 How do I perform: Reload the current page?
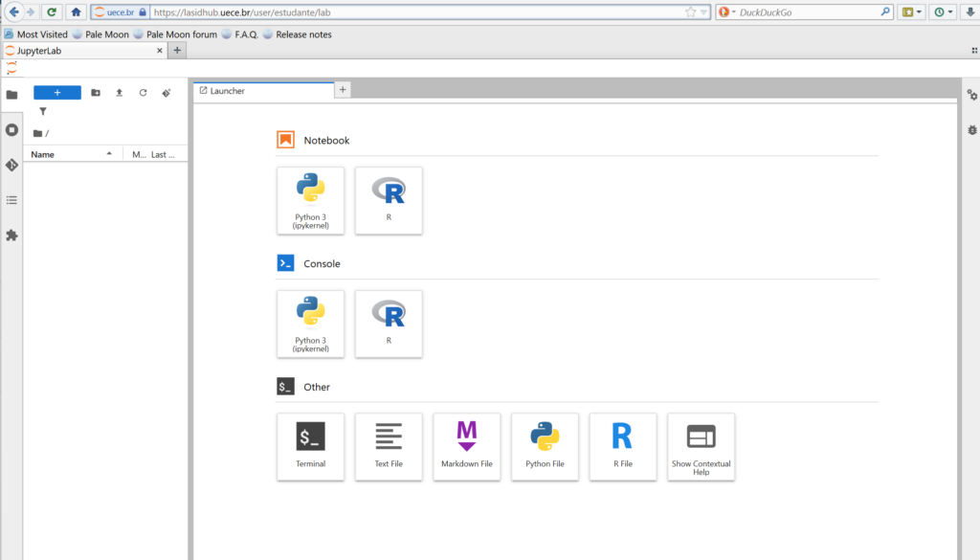(x=52, y=11)
